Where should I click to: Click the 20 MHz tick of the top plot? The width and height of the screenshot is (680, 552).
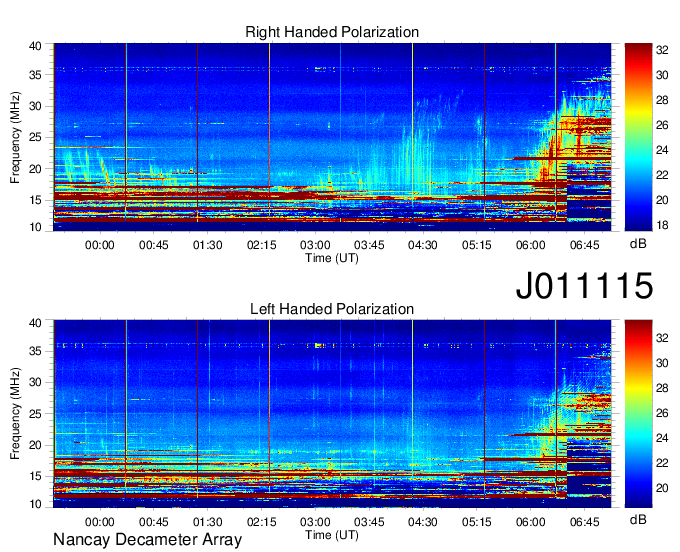[35, 169]
